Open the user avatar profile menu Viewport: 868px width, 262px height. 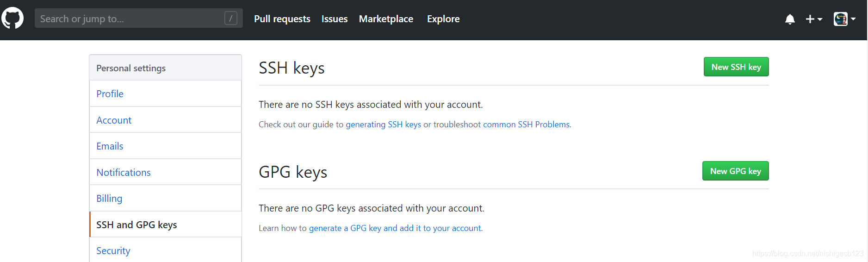tap(844, 19)
